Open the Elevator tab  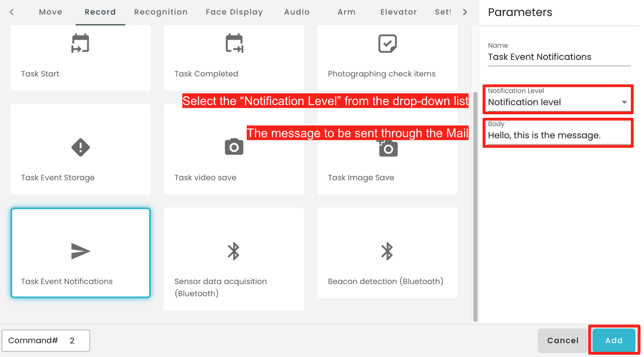coord(399,12)
